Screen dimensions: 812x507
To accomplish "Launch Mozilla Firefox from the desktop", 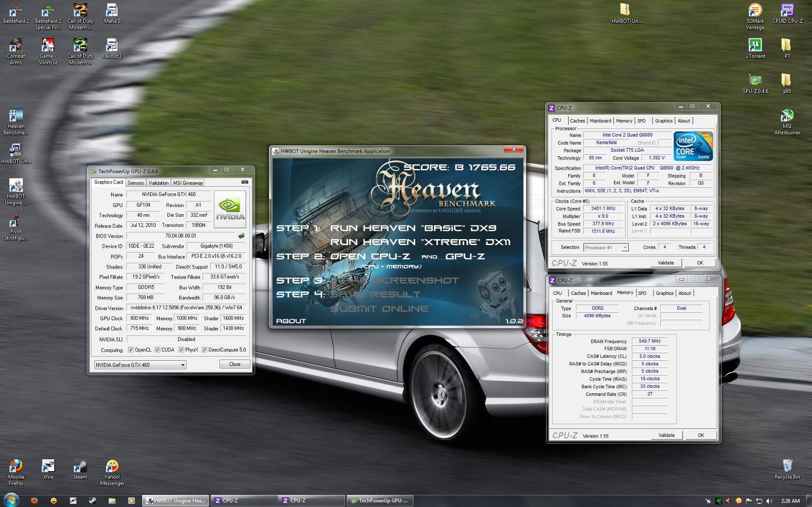I will pos(16,472).
